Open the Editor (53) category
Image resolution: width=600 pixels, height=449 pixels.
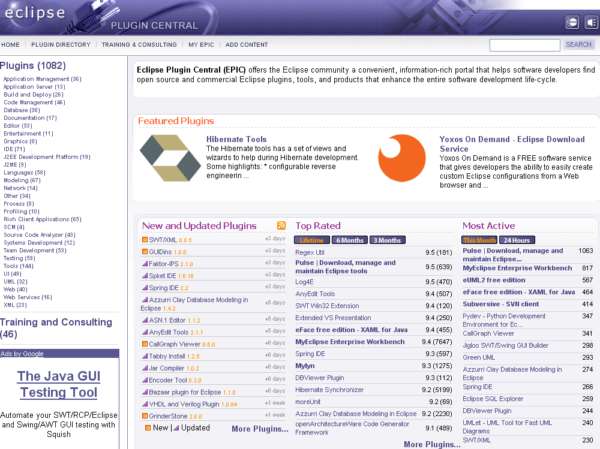(18, 126)
